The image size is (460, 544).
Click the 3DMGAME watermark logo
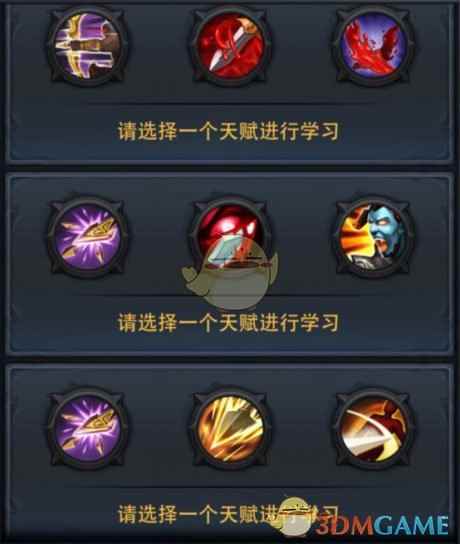(x=382, y=526)
